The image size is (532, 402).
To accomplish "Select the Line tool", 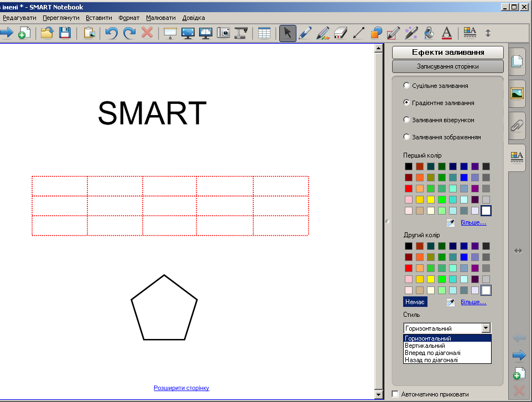I will click(x=358, y=33).
